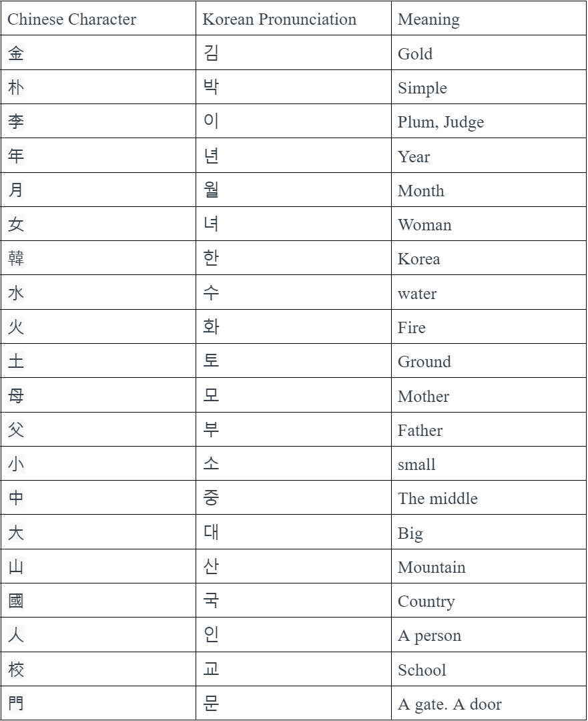Select the Chinese character 父
588x721 pixels.
[16, 430]
